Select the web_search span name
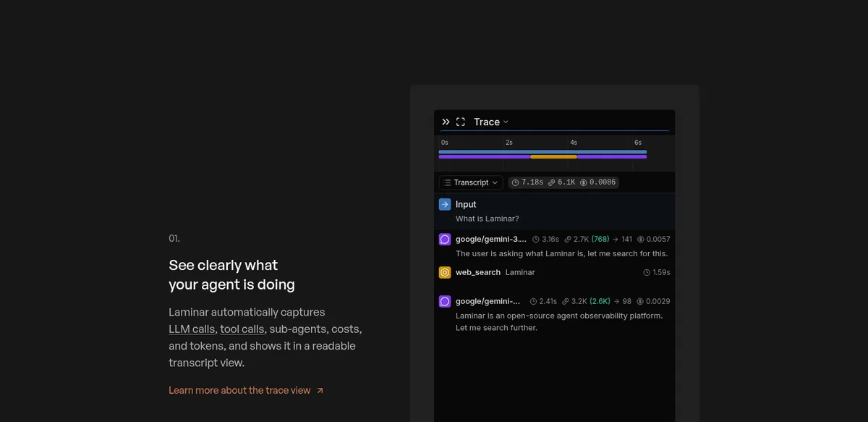 [x=478, y=272]
